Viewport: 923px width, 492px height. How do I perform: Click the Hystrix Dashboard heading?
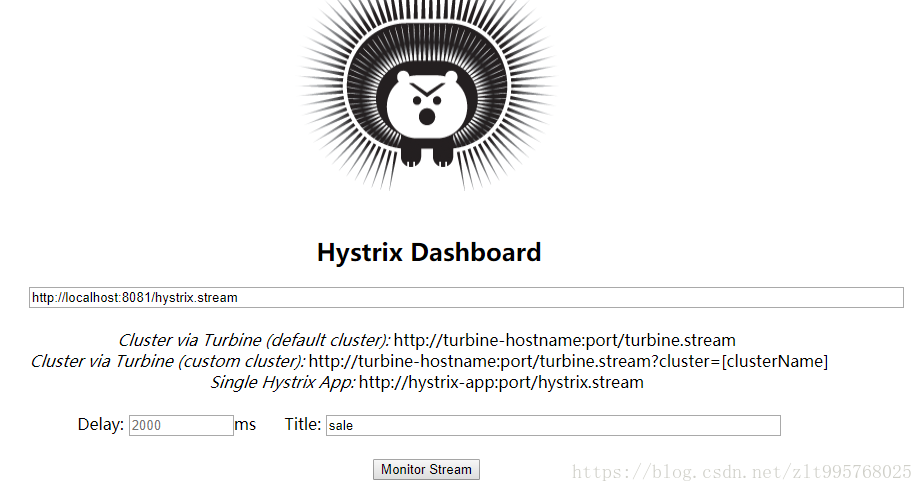(429, 252)
